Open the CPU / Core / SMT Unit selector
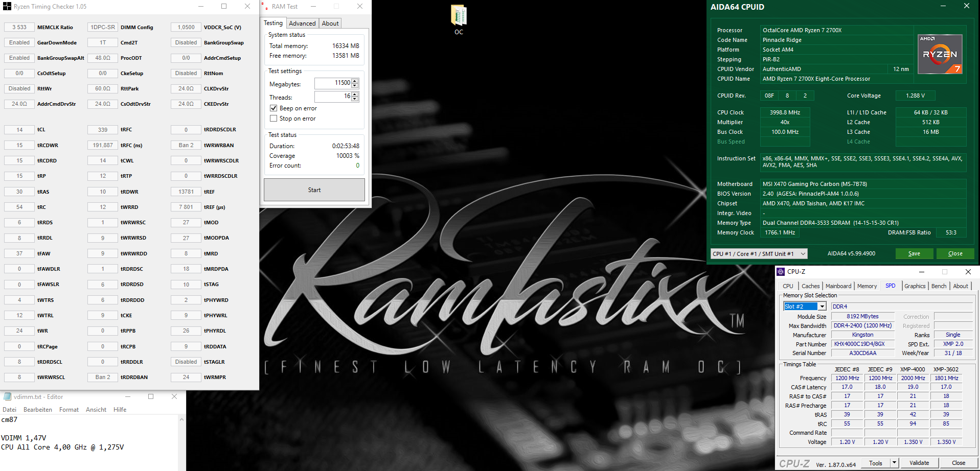 coord(759,254)
